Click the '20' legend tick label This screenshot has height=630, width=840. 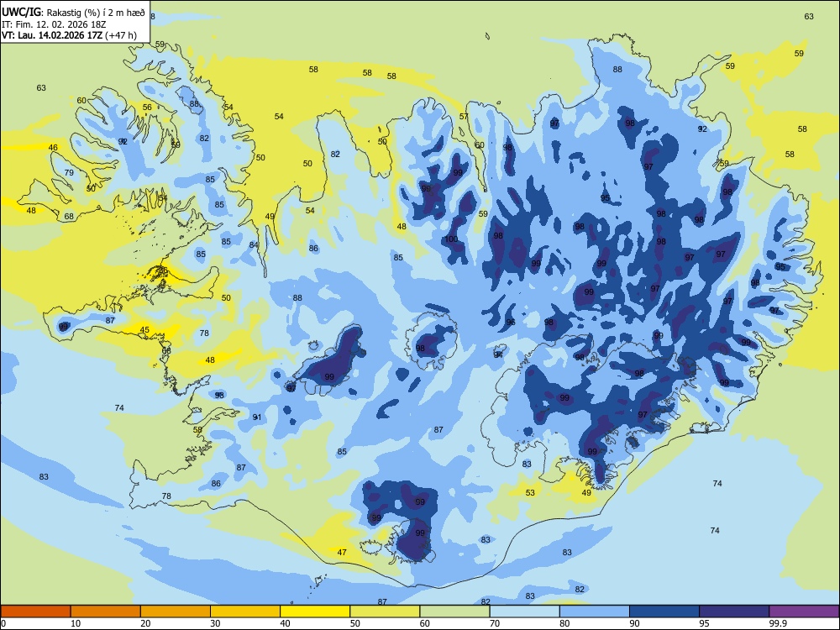145,623
